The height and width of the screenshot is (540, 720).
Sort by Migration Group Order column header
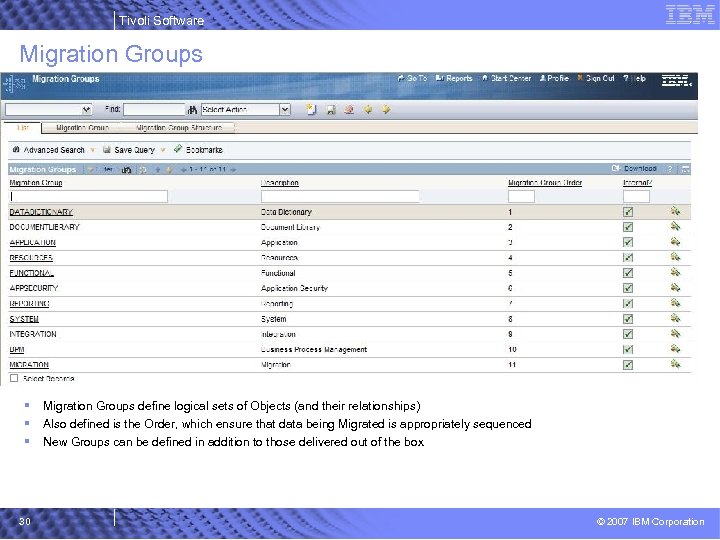pos(545,183)
